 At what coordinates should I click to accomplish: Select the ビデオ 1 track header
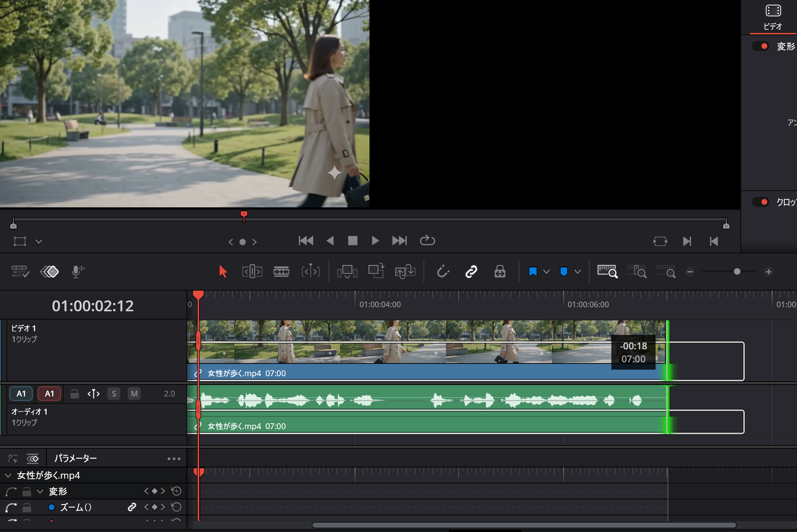click(x=94, y=350)
